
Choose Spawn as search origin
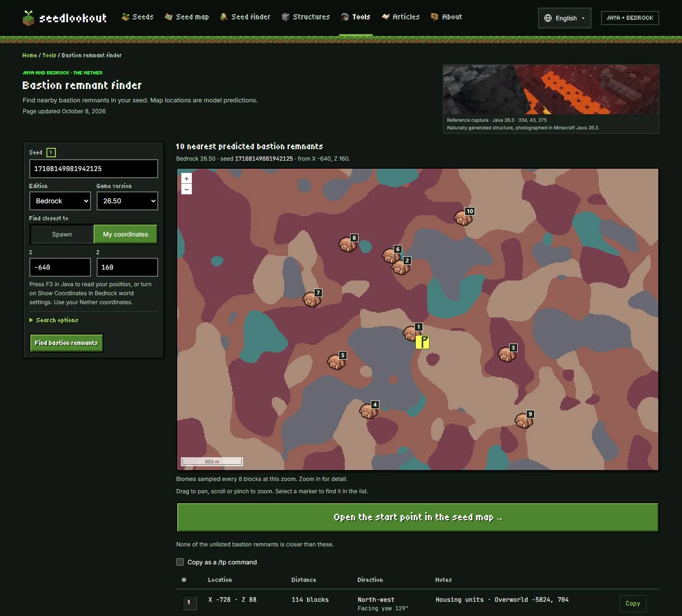click(62, 234)
